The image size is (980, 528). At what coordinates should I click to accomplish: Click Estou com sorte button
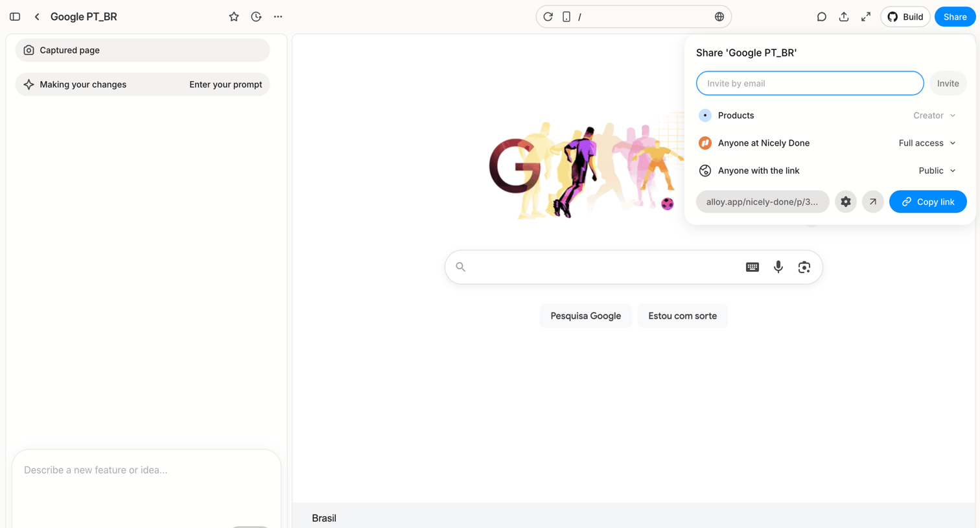pyautogui.click(x=682, y=316)
